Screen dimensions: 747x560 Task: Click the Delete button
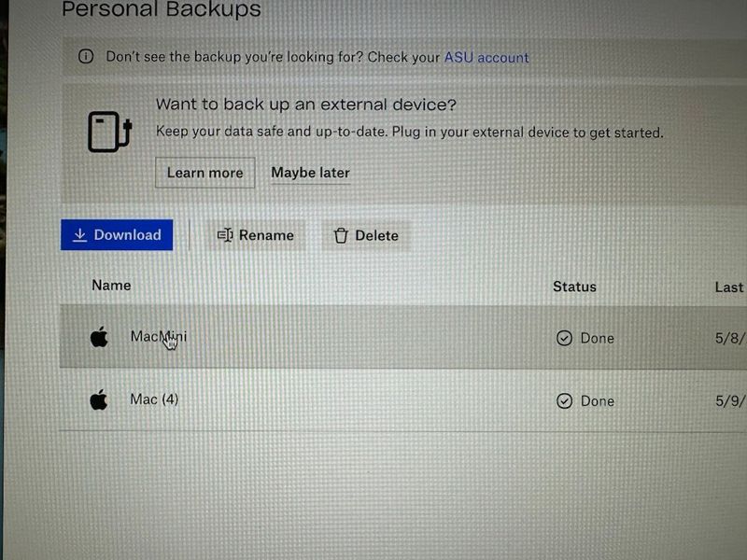[x=366, y=235]
